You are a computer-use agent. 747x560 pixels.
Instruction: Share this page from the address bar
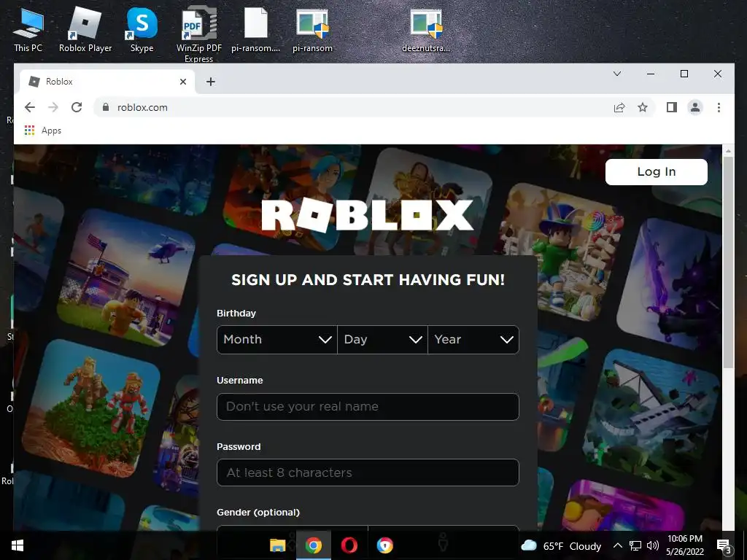tap(619, 107)
